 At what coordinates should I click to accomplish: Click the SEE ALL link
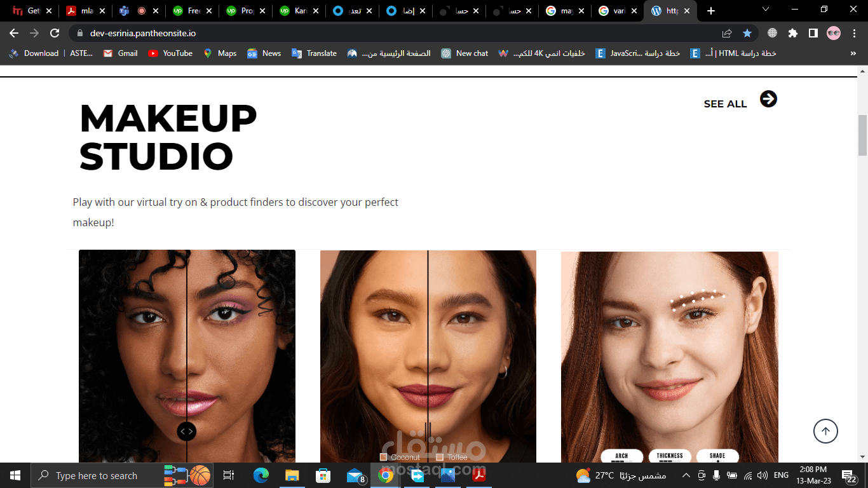tap(724, 104)
